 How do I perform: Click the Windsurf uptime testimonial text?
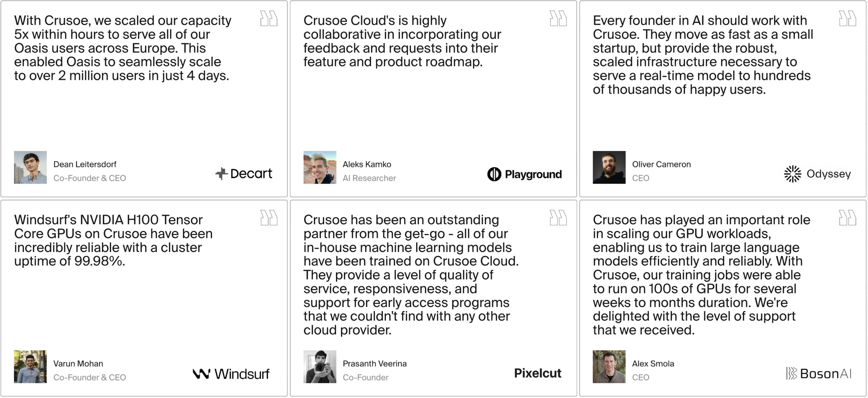coord(113,240)
